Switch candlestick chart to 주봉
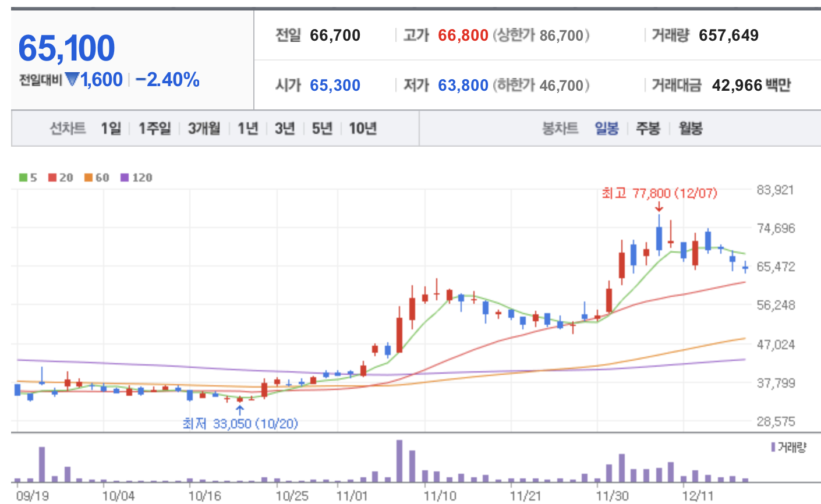821x504 pixels. click(648, 128)
